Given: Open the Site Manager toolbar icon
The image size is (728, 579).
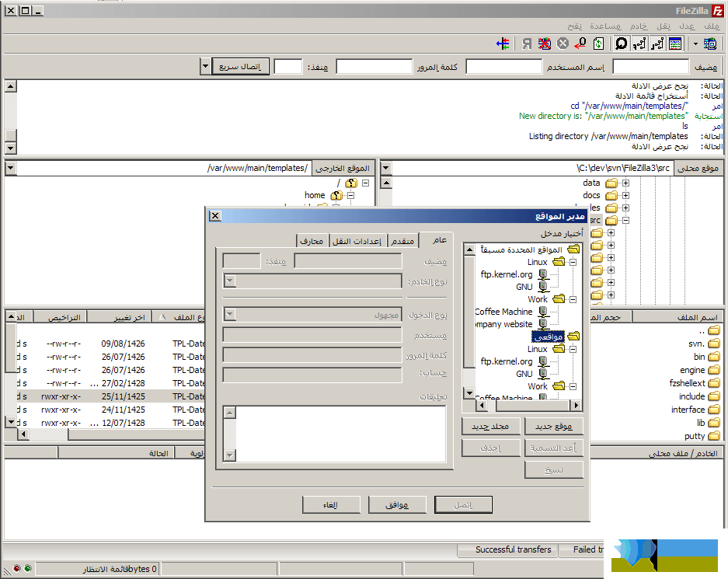Looking at the screenshot, I should coord(709,44).
